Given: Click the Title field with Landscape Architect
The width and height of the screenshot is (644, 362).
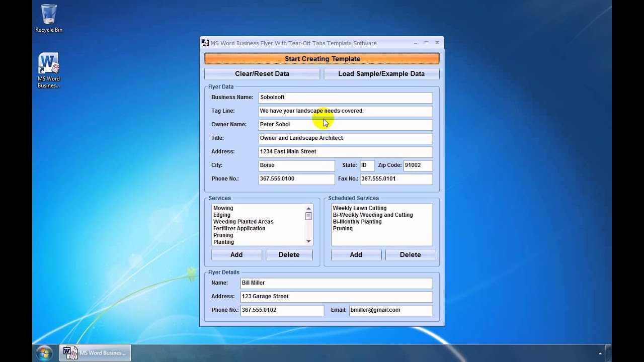Looking at the screenshot, I should (346, 138).
